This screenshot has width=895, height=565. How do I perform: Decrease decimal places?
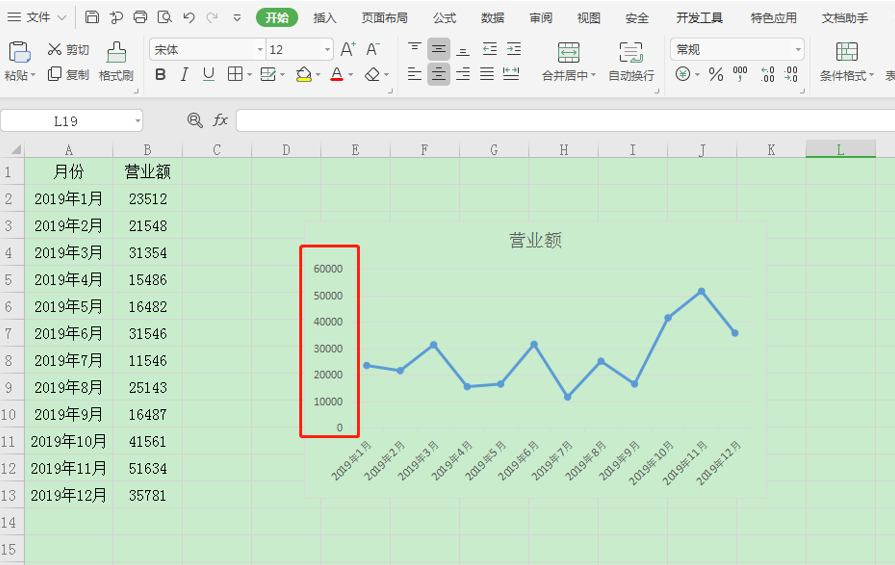point(791,74)
